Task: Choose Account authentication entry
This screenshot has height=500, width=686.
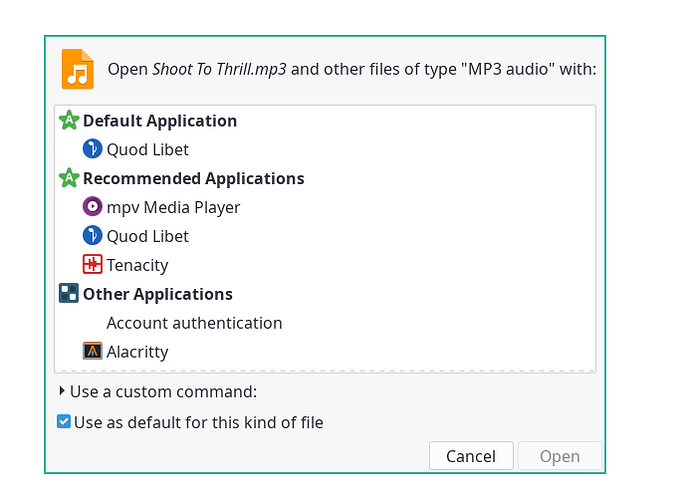Action: click(x=194, y=323)
